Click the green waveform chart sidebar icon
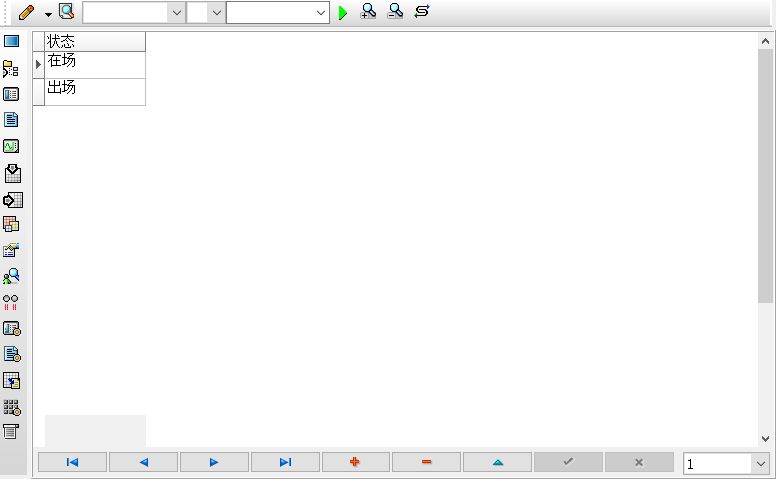 click(x=11, y=146)
